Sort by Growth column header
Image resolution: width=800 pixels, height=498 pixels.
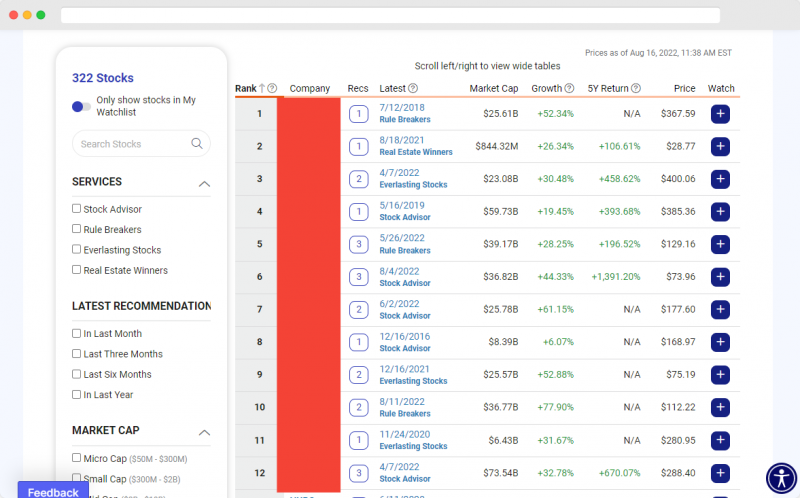point(546,88)
